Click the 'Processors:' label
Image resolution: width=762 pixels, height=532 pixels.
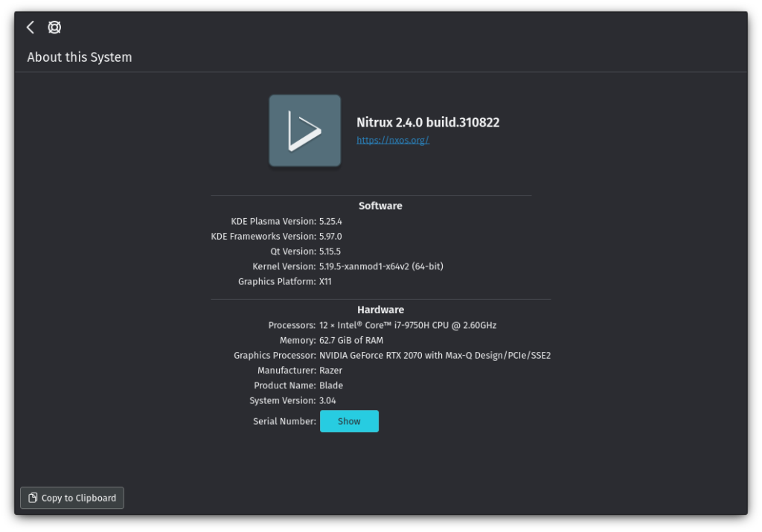tap(292, 325)
